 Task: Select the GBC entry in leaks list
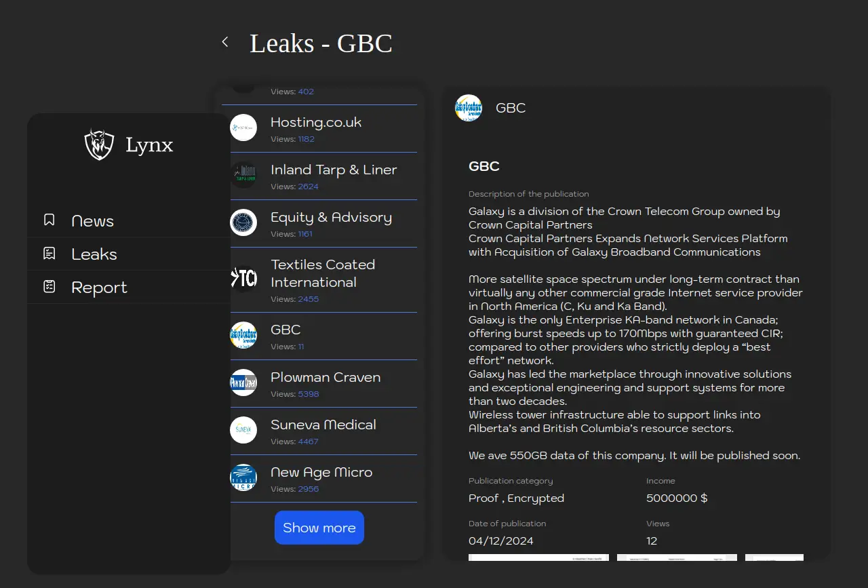285,330
